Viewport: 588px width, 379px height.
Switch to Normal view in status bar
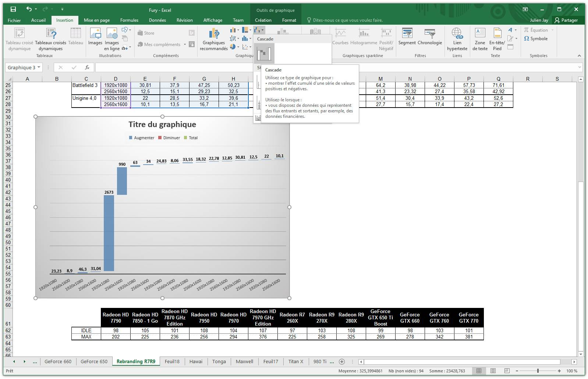point(479,371)
